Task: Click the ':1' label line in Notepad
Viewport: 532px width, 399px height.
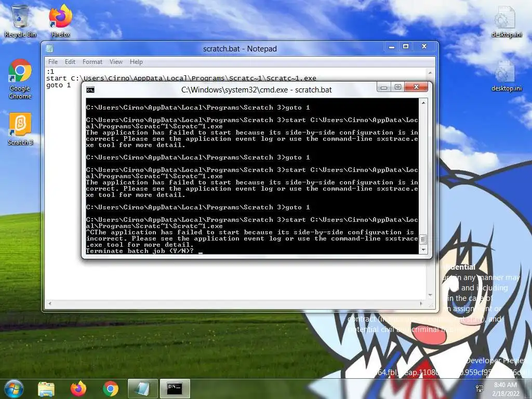Action: tap(50, 72)
